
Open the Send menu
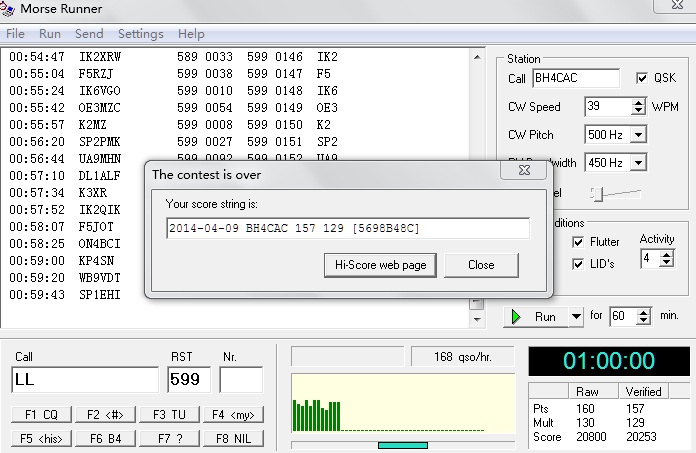pos(89,34)
